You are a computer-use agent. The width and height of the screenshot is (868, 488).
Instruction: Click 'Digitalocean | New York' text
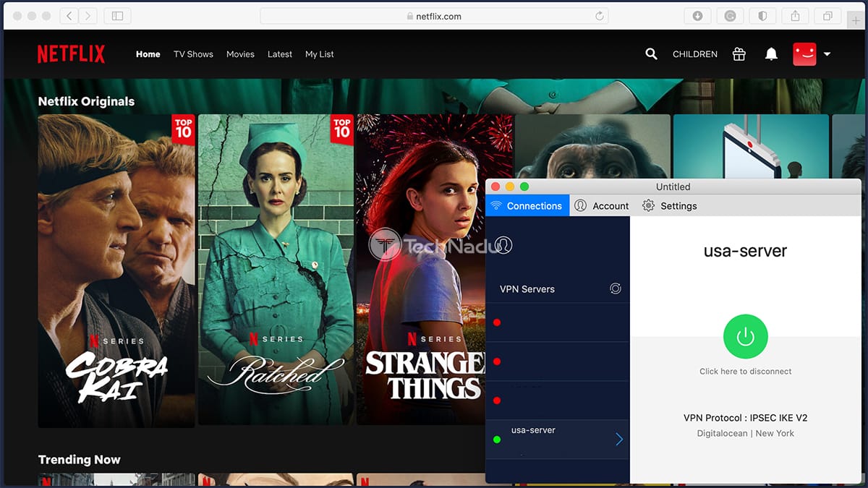(x=745, y=433)
